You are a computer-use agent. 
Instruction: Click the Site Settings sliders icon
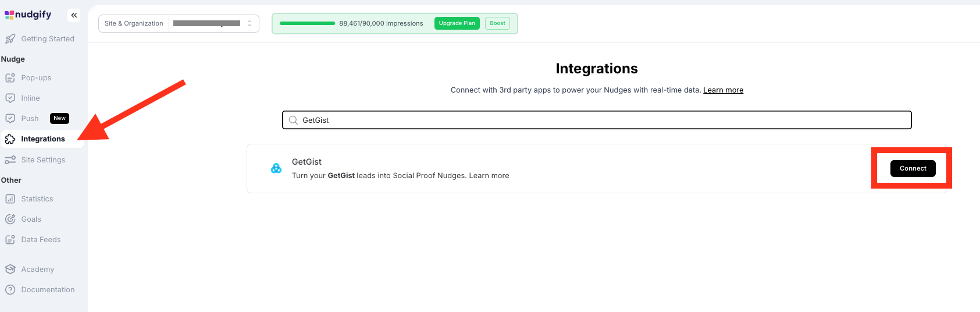(10, 160)
